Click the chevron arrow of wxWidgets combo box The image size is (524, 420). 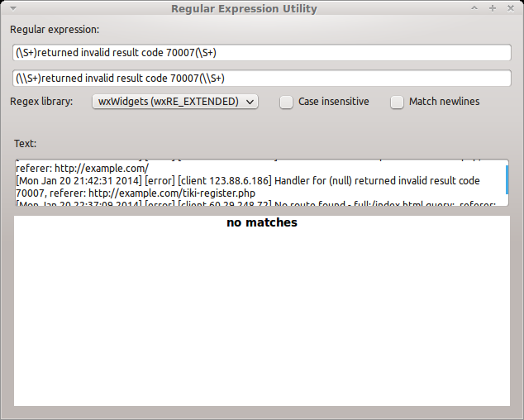coord(250,102)
